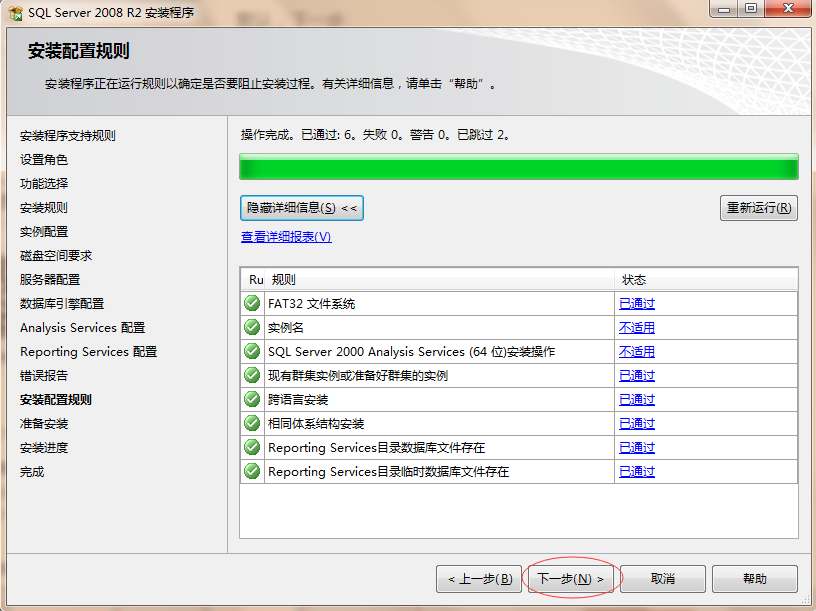The height and width of the screenshot is (611, 816).
Task: Click the FAT32 文件系统 rule name
Action: pyautogui.click(x=312, y=304)
